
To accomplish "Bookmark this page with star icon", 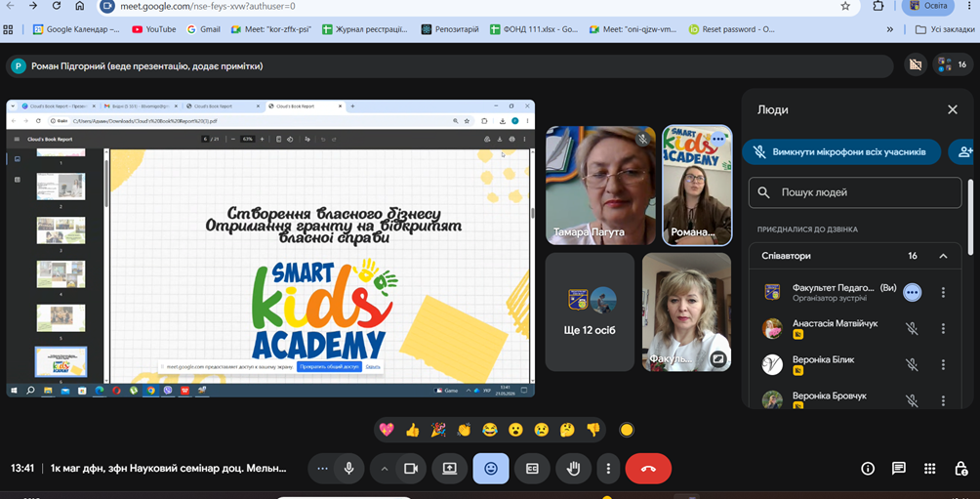I will click(x=845, y=6).
